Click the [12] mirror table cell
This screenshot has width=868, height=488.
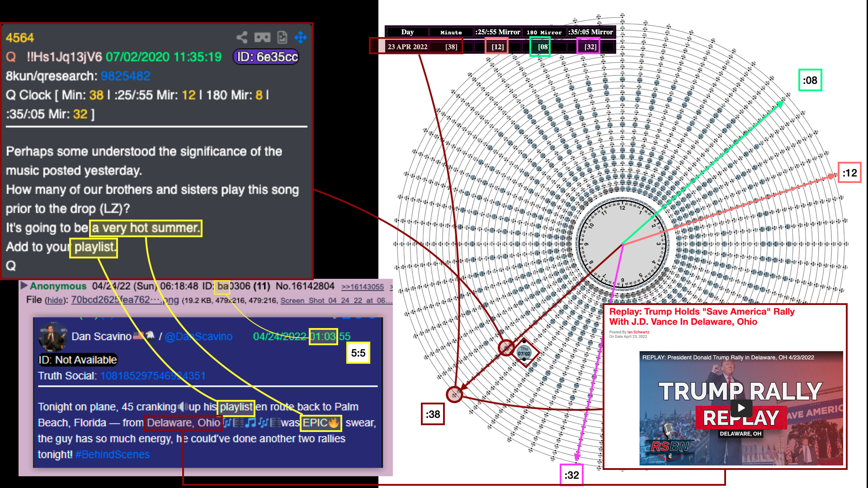[498, 47]
